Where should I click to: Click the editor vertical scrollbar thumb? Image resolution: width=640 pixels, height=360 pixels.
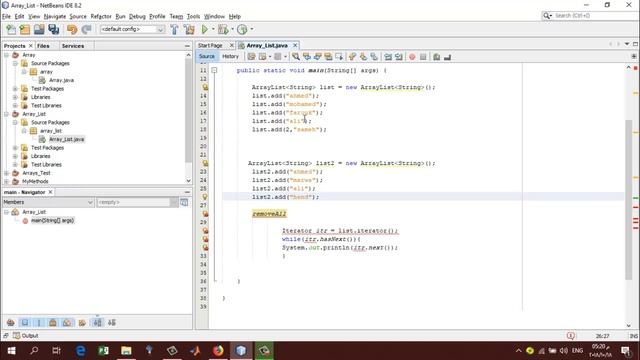click(x=629, y=199)
